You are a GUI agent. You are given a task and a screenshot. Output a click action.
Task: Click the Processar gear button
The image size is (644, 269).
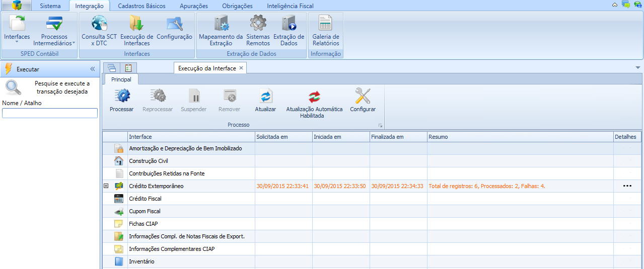coord(121,100)
